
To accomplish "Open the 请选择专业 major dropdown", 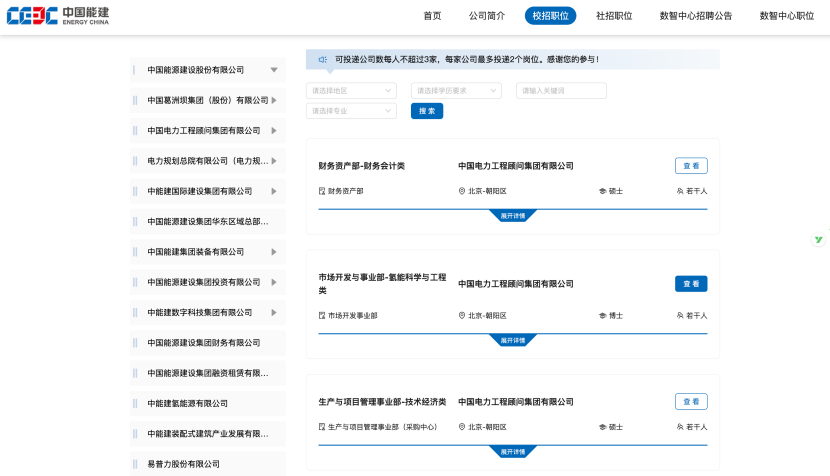I will [351, 111].
